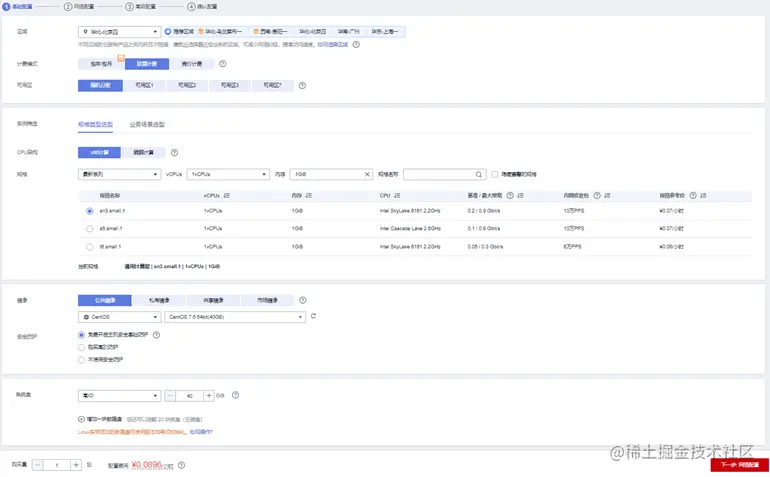Select public image type
Viewport: 770px width, 477px height.
pyautogui.click(x=105, y=300)
